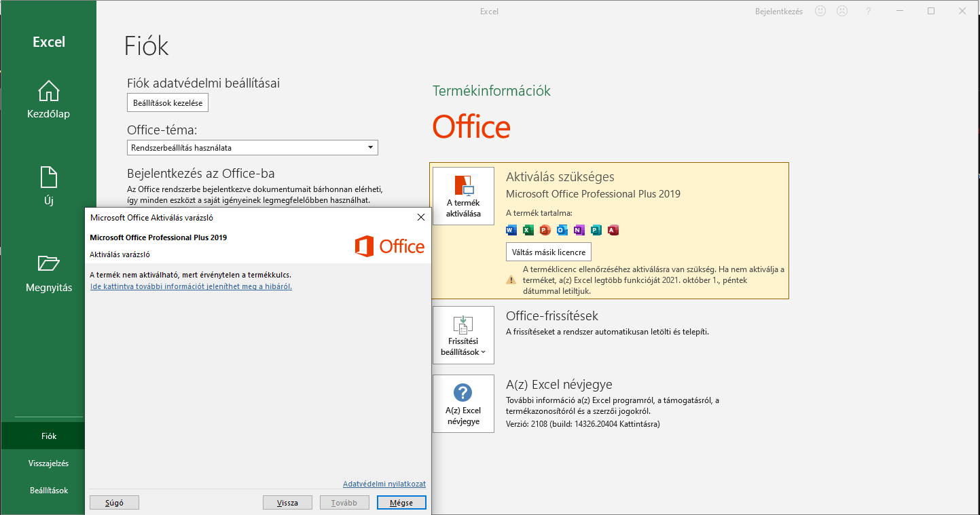This screenshot has height=515, width=980.
Task: Open the Megnyitás folder sidebar item
Action: (x=48, y=273)
